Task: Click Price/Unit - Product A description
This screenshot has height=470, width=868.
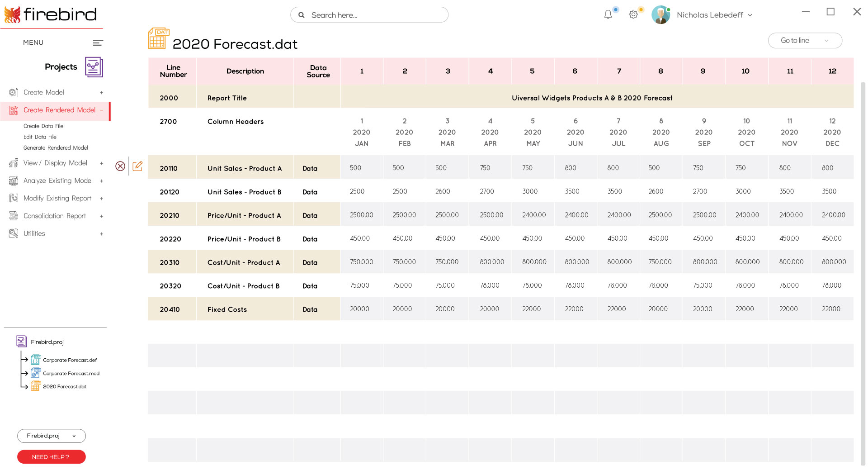Action: pos(244,215)
